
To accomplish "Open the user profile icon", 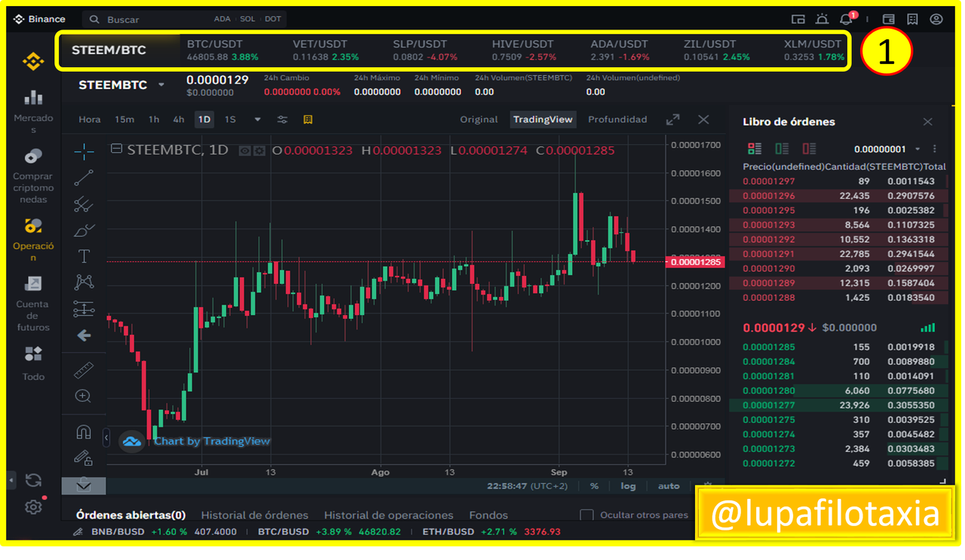I will click(x=936, y=20).
